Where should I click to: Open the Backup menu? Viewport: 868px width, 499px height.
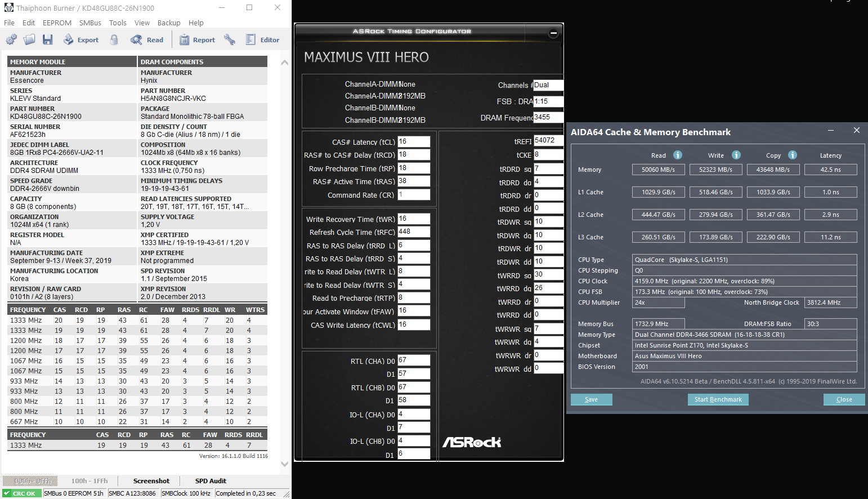click(169, 23)
